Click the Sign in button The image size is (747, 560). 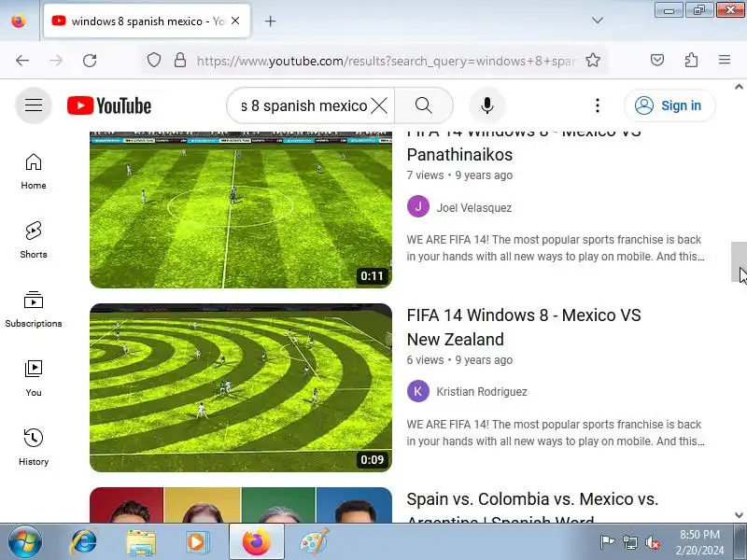[669, 105]
